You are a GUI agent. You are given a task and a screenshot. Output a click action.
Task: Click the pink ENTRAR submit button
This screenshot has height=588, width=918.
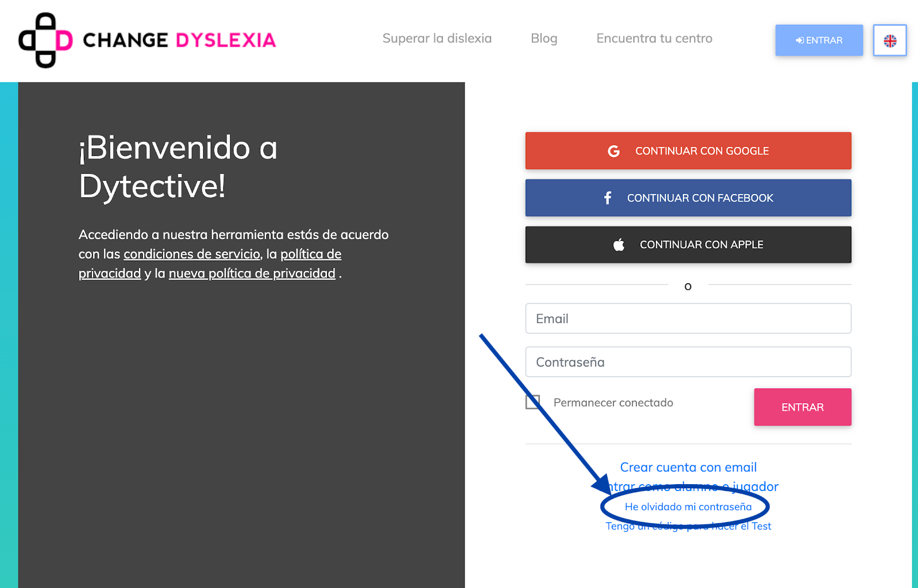coord(802,407)
